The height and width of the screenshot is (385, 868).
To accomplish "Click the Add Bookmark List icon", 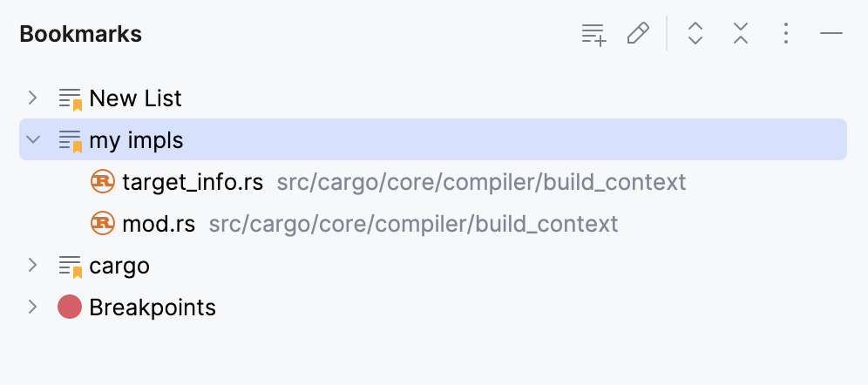I will tap(593, 34).
